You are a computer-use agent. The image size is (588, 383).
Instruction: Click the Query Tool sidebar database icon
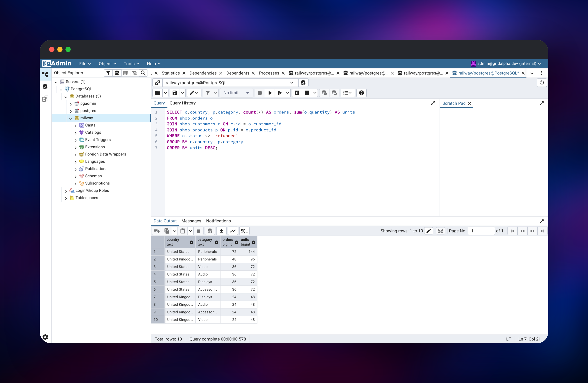point(45,87)
